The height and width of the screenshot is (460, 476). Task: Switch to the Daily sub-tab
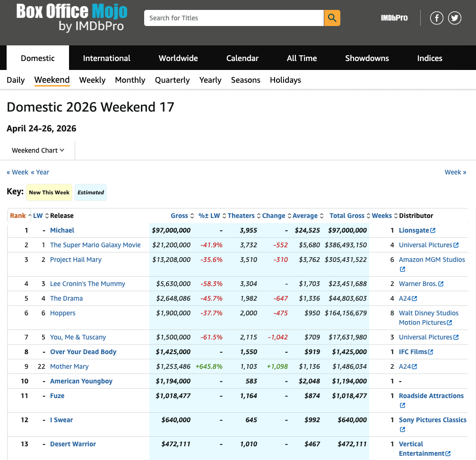tap(16, 80)
